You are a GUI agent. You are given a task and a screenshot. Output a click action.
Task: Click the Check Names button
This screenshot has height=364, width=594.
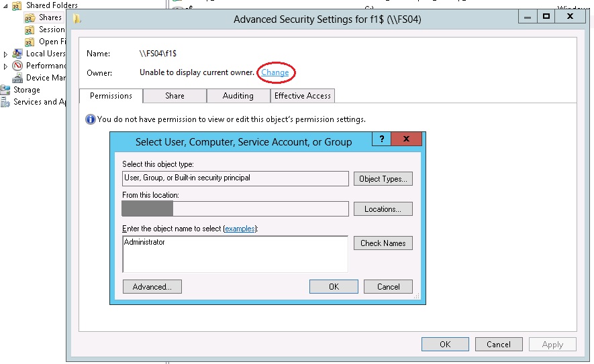pyautogui.click(x=383, y=243)
